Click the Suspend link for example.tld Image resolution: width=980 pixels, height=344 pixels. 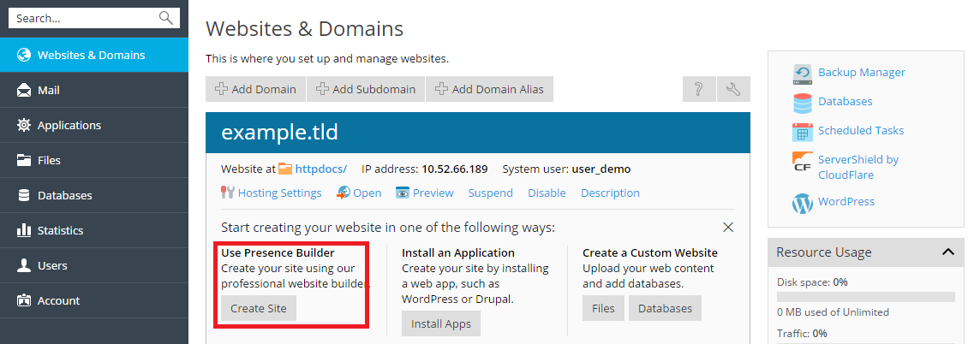(490, 193)
